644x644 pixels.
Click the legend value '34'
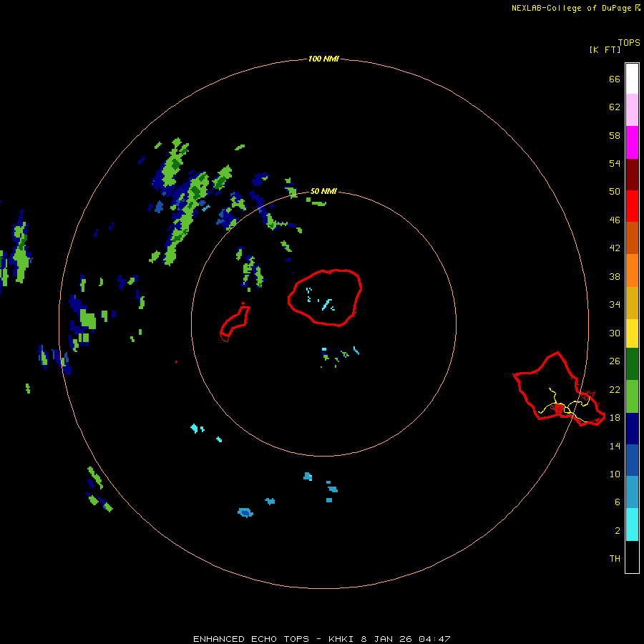tap(615, 305)
